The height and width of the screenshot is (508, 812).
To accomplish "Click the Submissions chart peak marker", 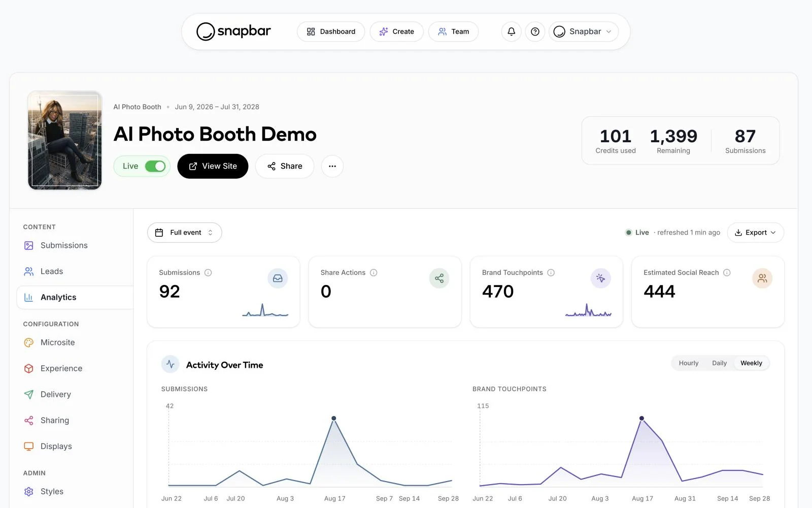I will (x=333, y=419).
